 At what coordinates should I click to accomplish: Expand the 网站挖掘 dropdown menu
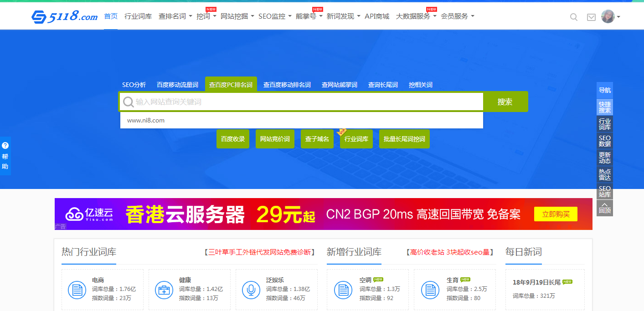click(x=237, y=16)
